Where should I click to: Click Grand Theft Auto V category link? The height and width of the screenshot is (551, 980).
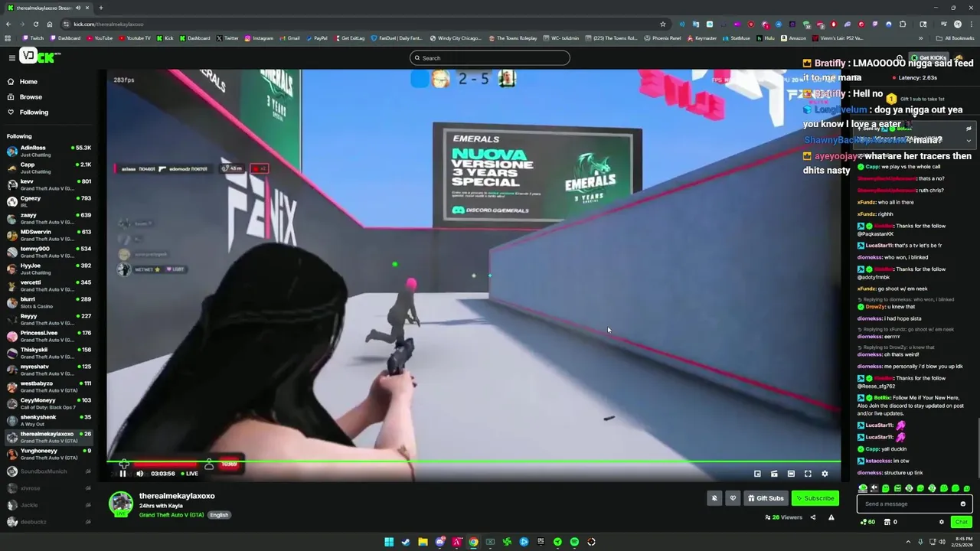tap(171, 515)
